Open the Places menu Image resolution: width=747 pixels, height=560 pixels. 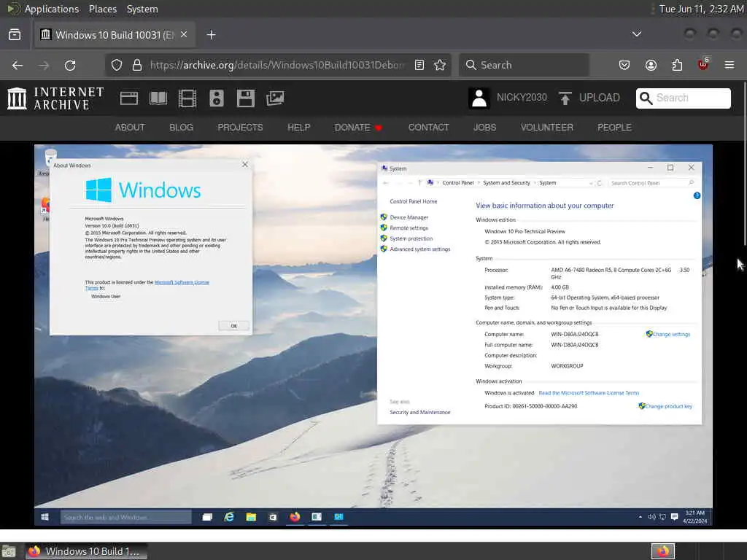pos(102,9)
